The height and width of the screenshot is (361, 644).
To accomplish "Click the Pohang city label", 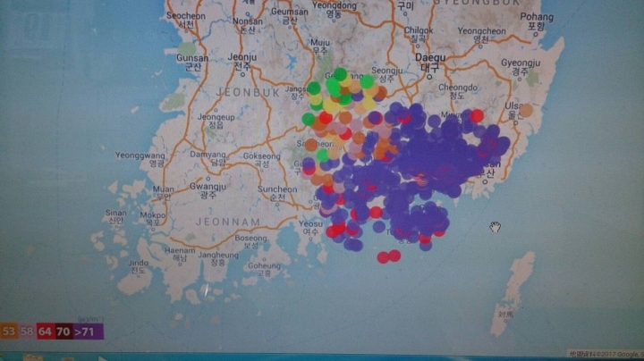I will pos(537,21).
